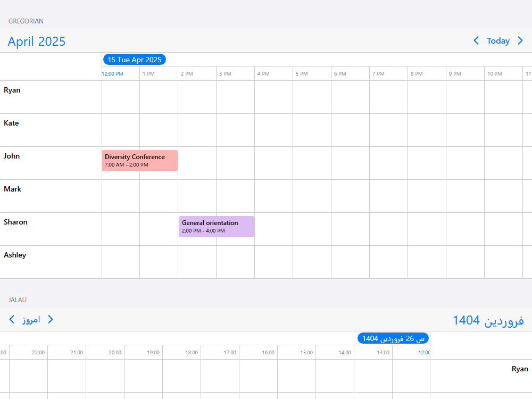Select the John resource row
The width and height of the screenshot is (532, 399).
(x=51, y=163)
